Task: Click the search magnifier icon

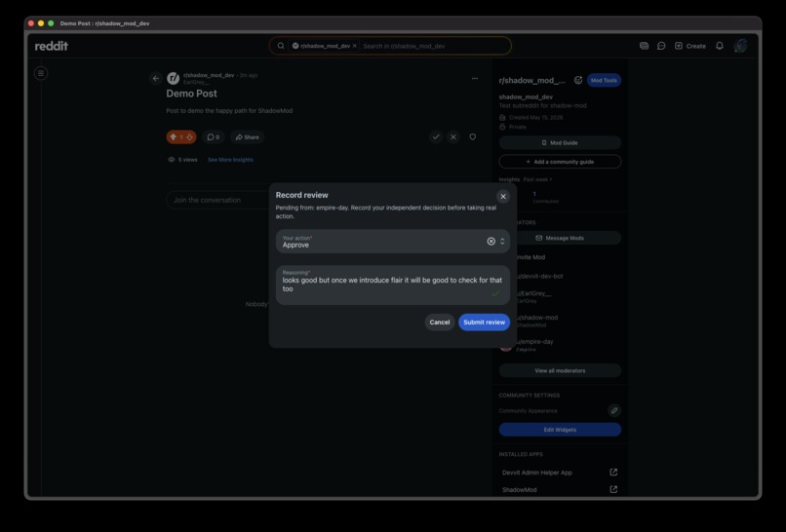Action: (x=281, y=46)
